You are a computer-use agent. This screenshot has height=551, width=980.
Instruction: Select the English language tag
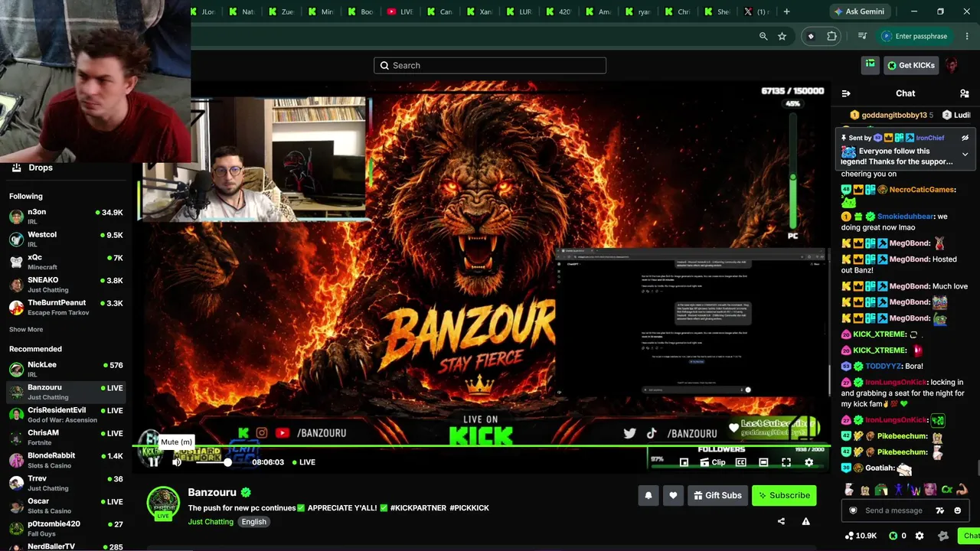click(x=253, y=522)
